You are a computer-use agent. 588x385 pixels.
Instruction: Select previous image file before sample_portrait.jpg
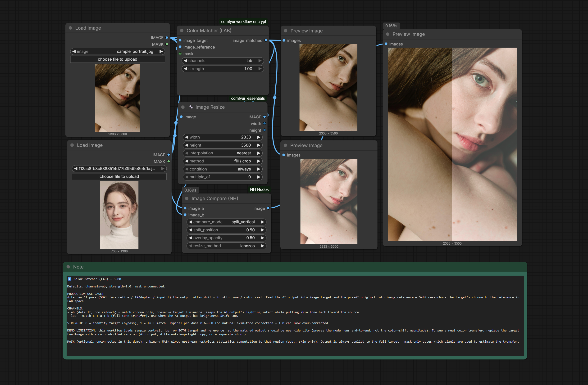(x=74, y=51)
